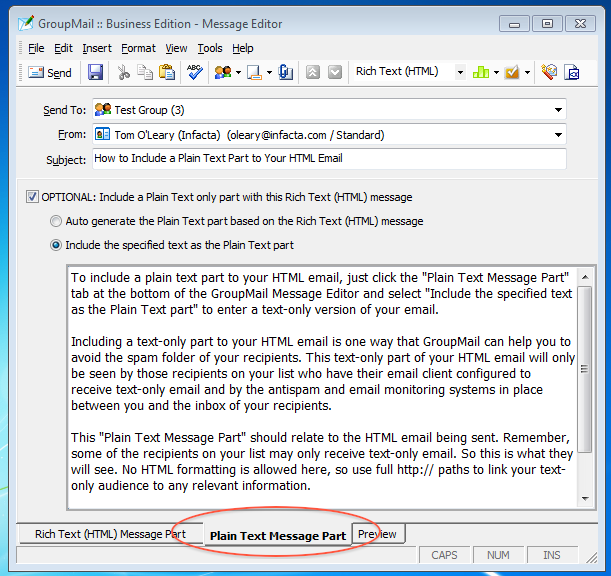Run spell check with the ABC icon
The image size is (611, 576).
pyautogui.click(x=195, y=72)
